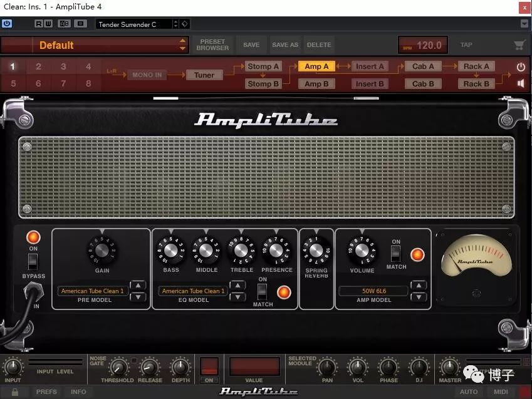Open the Tuner module
Image resolution: width=532 pixels, height=399 pixels.
pyautogui.click(x=204, y=75)
